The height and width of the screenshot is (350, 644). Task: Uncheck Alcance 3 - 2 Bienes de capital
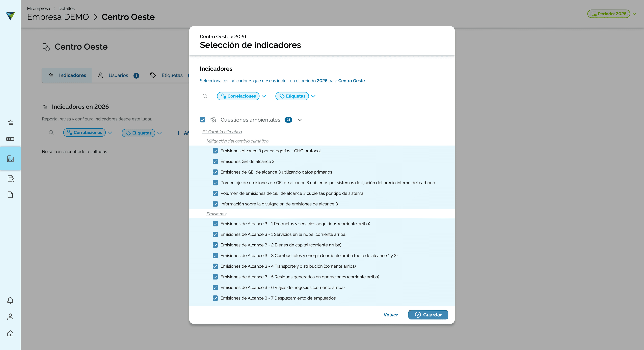coord(215,245)
